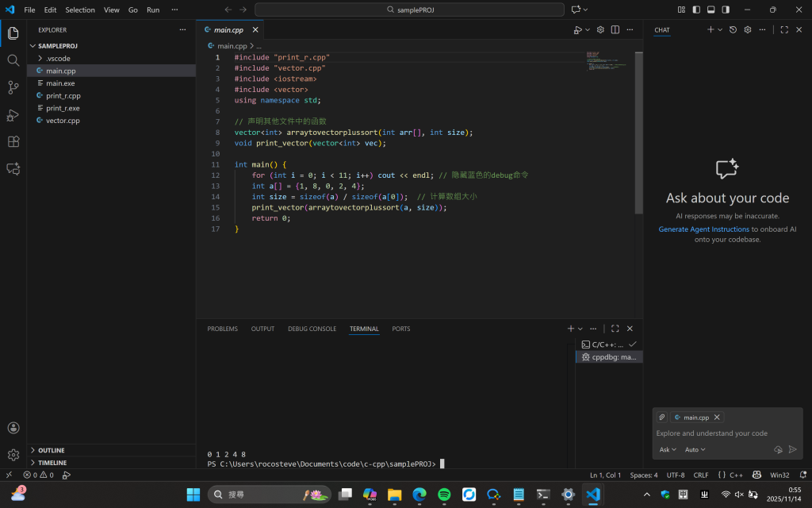812x508 pixels.
Task: Open Accounts icon at bottom of Activity Bar
Action: coord(13,427)
